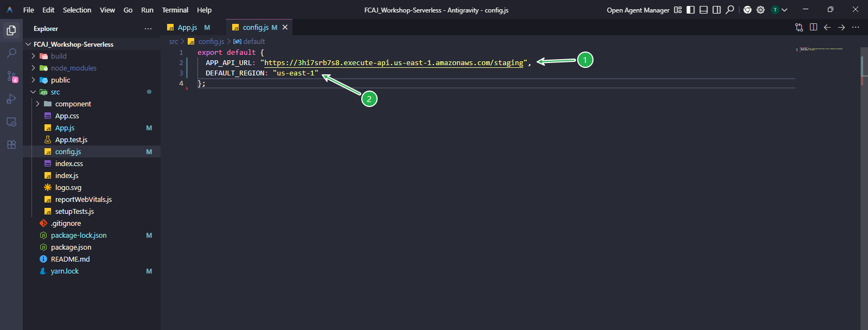Open the File menu
Viewport: 868px width, 330px height.
point(29,10)
